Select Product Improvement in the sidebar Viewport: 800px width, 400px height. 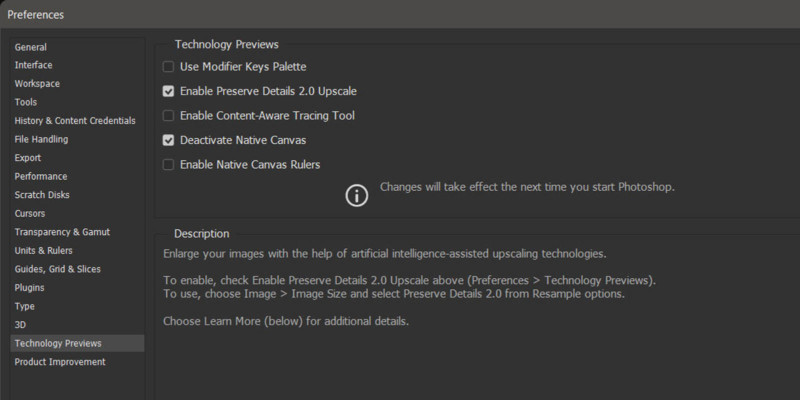click(x=60, y=362)
